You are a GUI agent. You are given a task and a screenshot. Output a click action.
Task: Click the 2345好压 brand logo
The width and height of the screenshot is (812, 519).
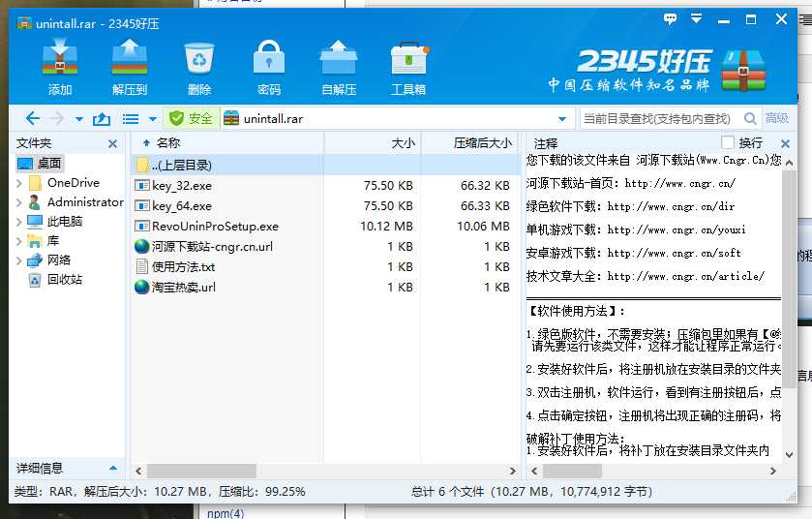point(658,70)
